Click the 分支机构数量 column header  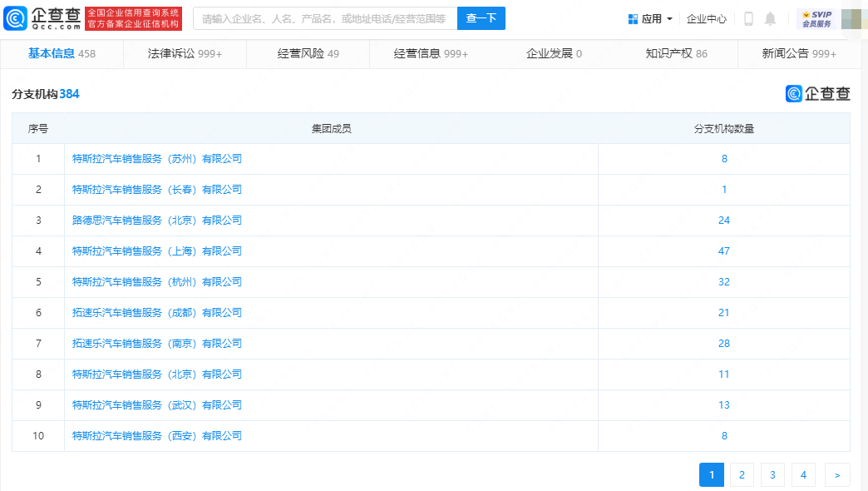[724, 128]
